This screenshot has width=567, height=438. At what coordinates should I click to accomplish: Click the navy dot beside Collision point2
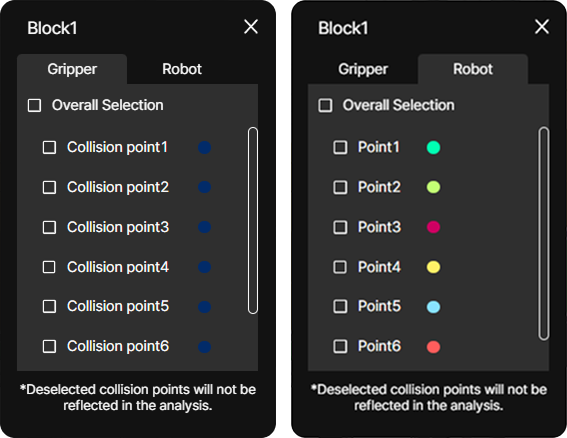click(204, 187)
